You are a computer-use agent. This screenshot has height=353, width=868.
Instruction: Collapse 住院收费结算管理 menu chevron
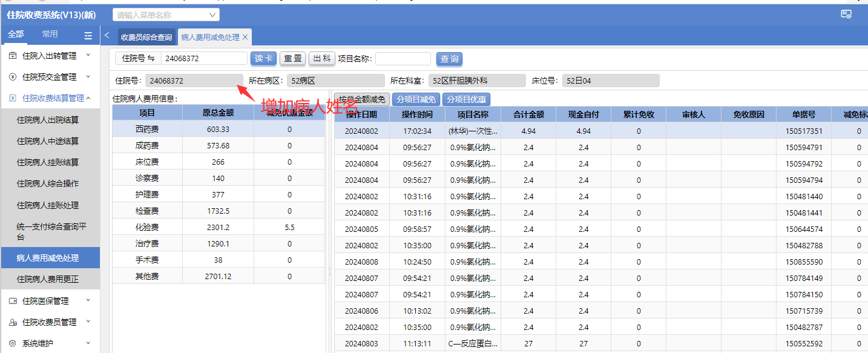88,97
